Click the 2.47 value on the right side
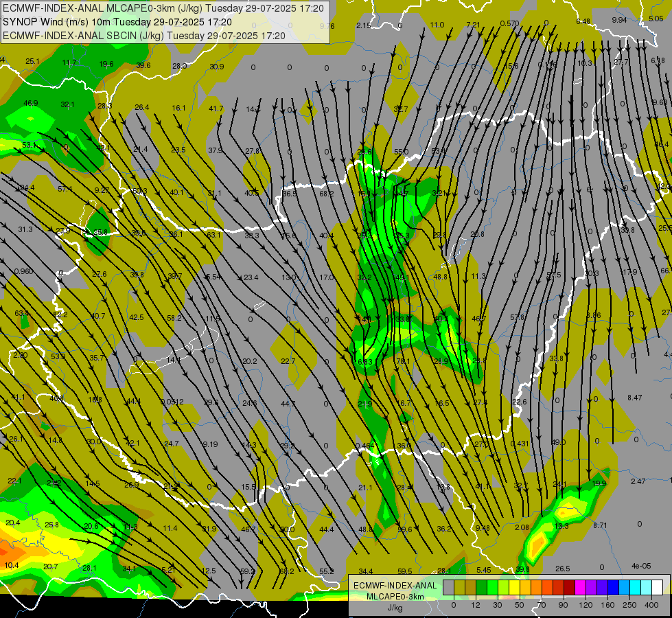Screen dimensions: 672x618 click(638, 481)
